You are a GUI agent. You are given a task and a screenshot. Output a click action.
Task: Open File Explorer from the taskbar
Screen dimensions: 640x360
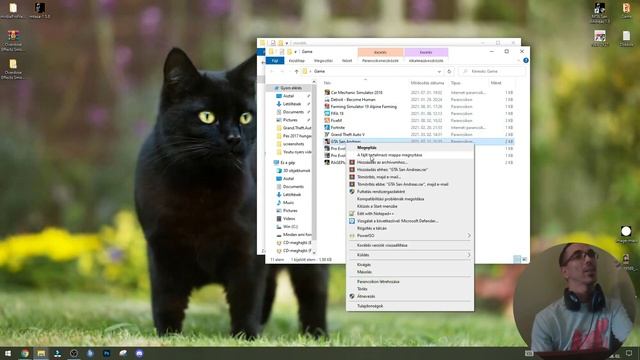point(41,353)
